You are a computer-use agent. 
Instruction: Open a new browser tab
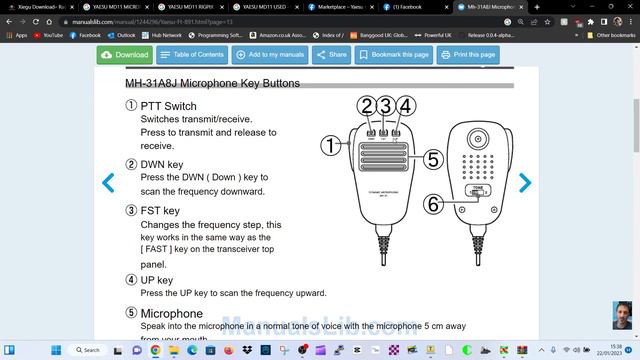tap(537, 7)
